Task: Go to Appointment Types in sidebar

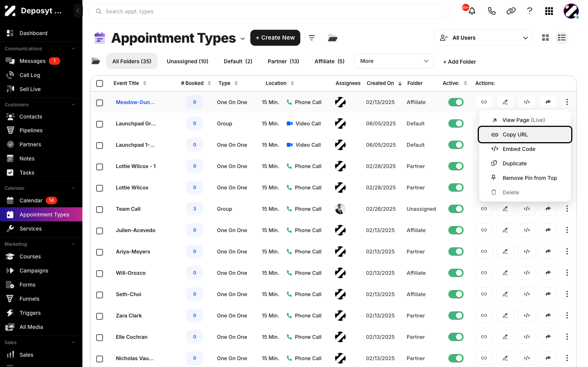Action: (41, 215)
